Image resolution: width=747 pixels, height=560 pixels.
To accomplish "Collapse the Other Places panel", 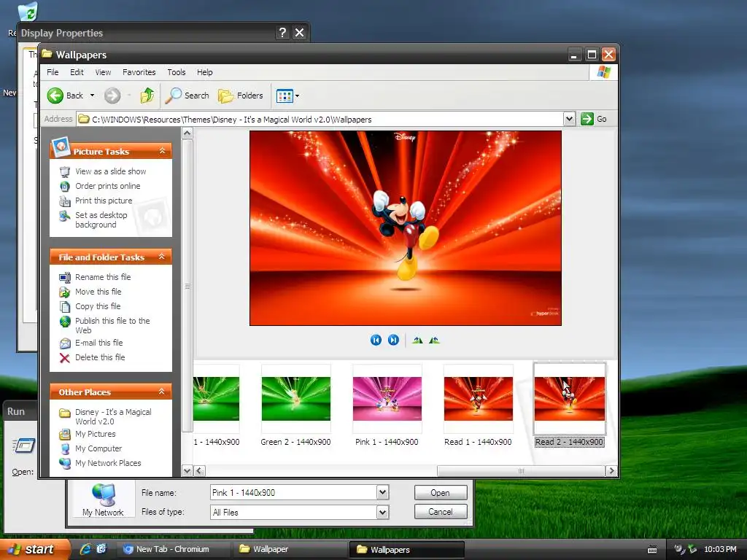I will (162, 392).
